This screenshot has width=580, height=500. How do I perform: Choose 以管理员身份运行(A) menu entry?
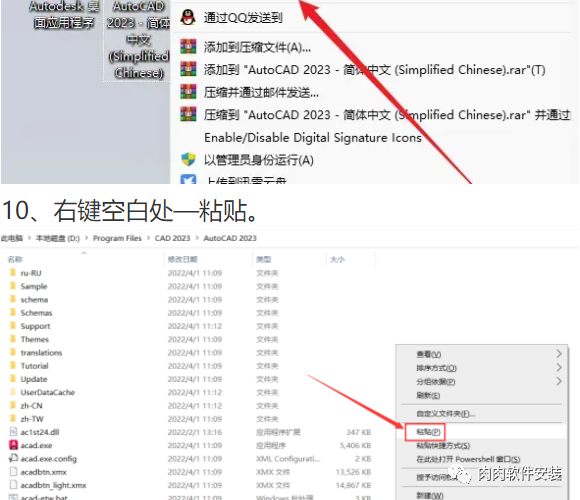259,160
